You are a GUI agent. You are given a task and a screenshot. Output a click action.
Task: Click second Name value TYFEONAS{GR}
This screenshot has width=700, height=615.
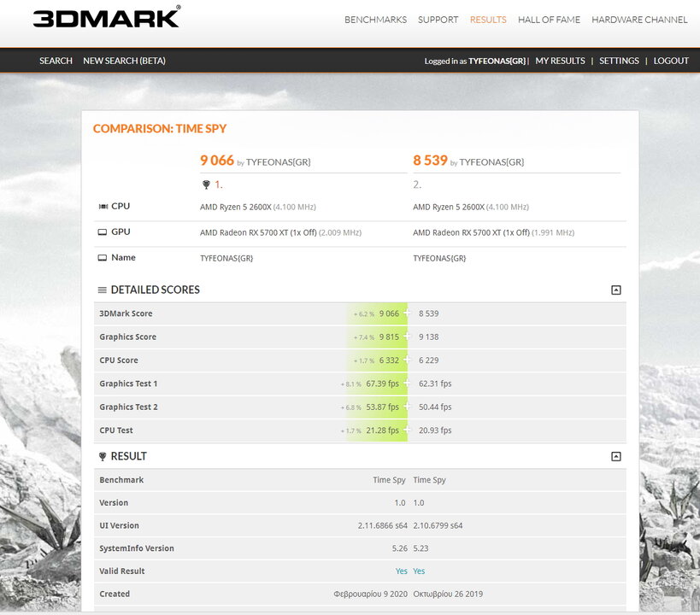439,259
